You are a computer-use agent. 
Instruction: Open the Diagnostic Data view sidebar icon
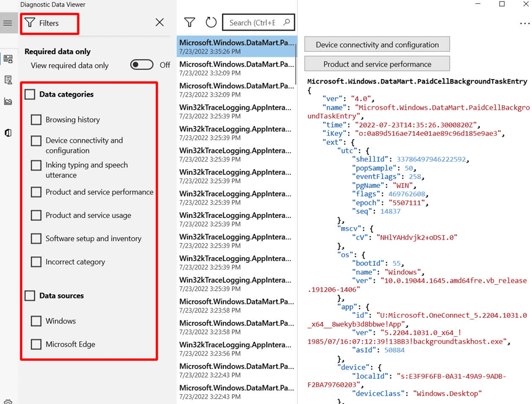click(x=8, y=59)
